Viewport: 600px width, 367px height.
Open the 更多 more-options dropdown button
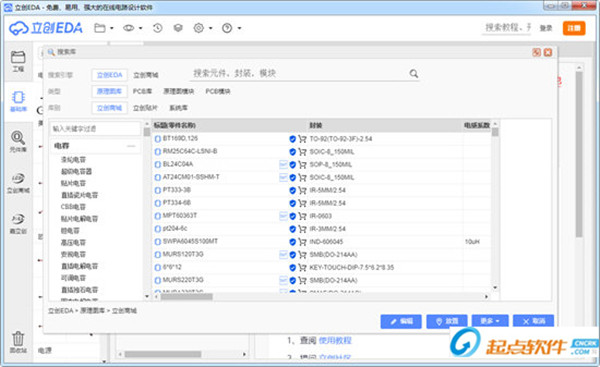coord(490,321)
